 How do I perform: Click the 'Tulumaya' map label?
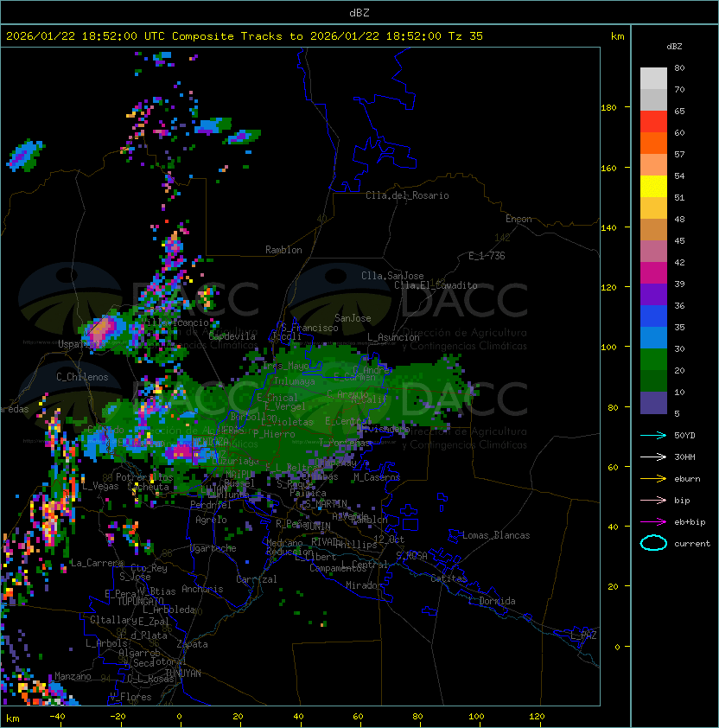point(295,381)
